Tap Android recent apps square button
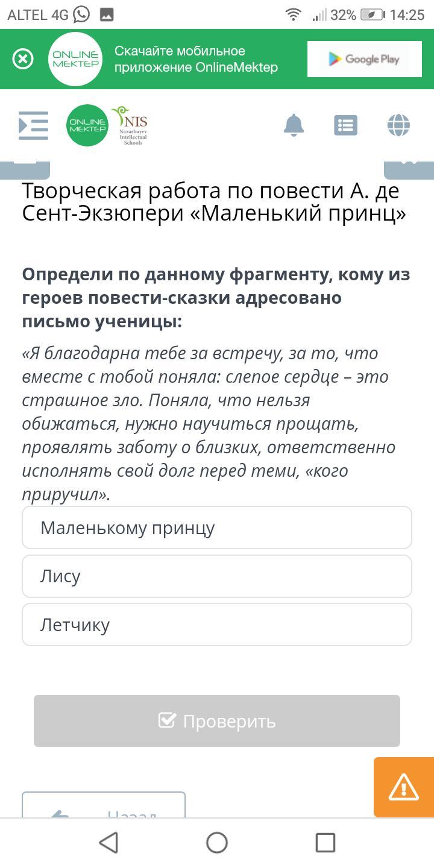The height and width of the screenshot is (868, 434). pyautogui.click(x=325, y=843)
